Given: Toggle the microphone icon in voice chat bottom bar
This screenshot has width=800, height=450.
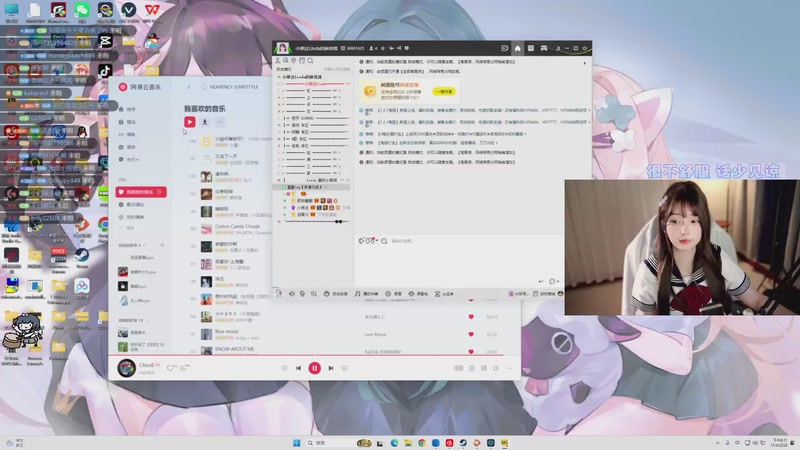Looking at the screenshot, I should 302,294.
